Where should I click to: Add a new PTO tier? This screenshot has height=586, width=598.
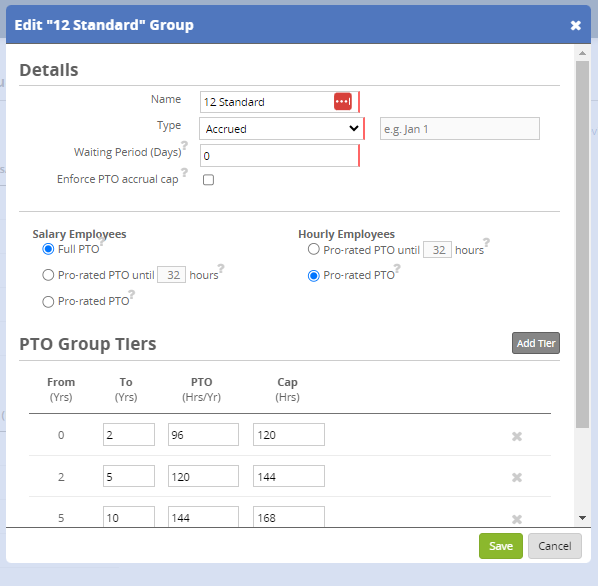point(535,343)
